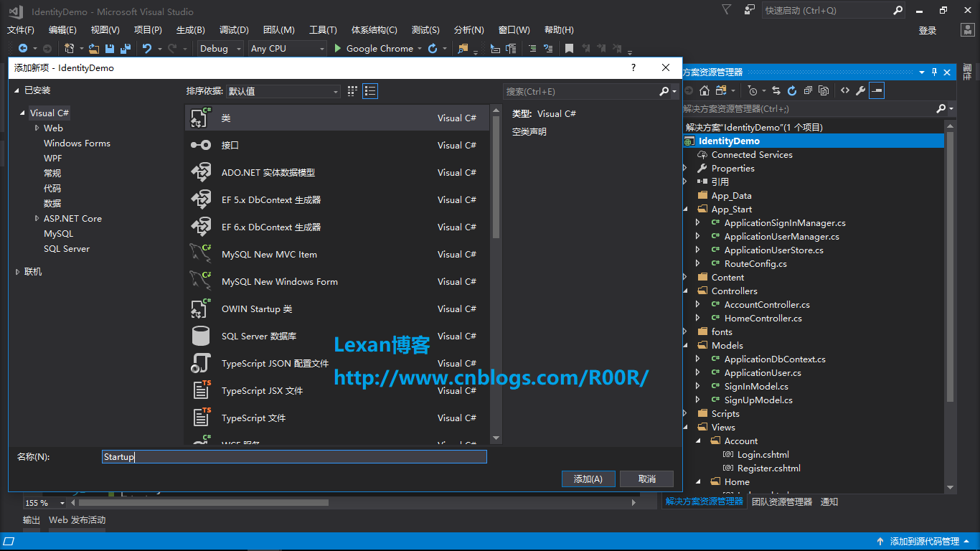This screenshot has width=980, height=551.
Task: Click the browser refresh icon in main toolbar
Action: tap(433, 48)
